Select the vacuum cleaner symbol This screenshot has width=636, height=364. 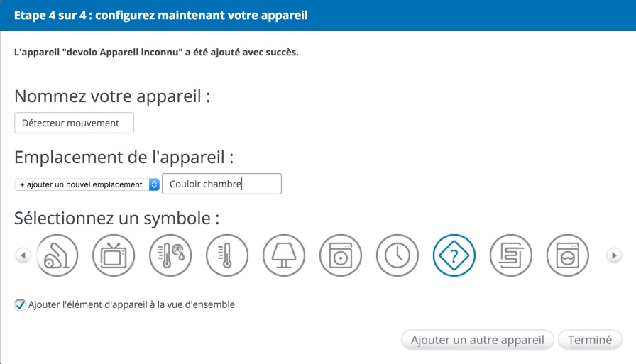point(57,255)
